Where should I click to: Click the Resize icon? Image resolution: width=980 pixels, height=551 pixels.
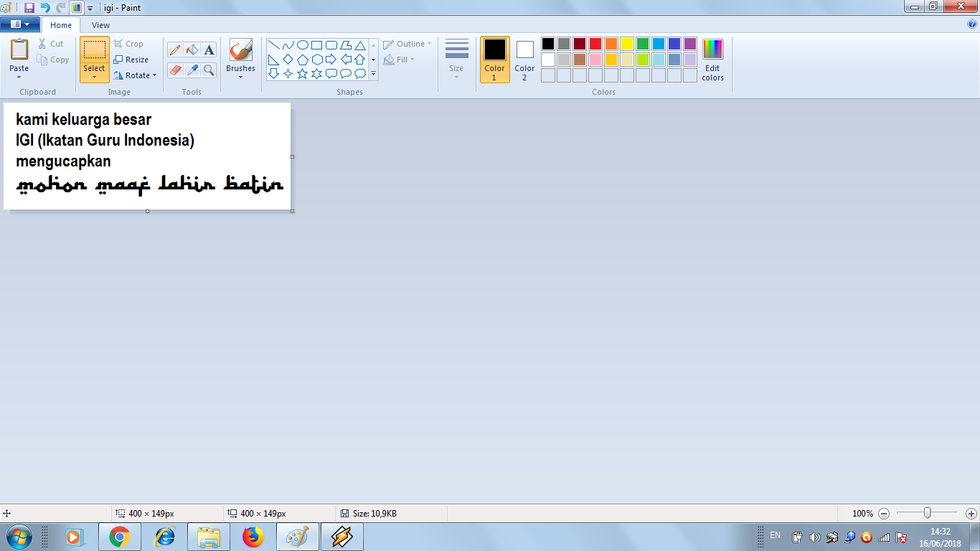tap(118, 60)
